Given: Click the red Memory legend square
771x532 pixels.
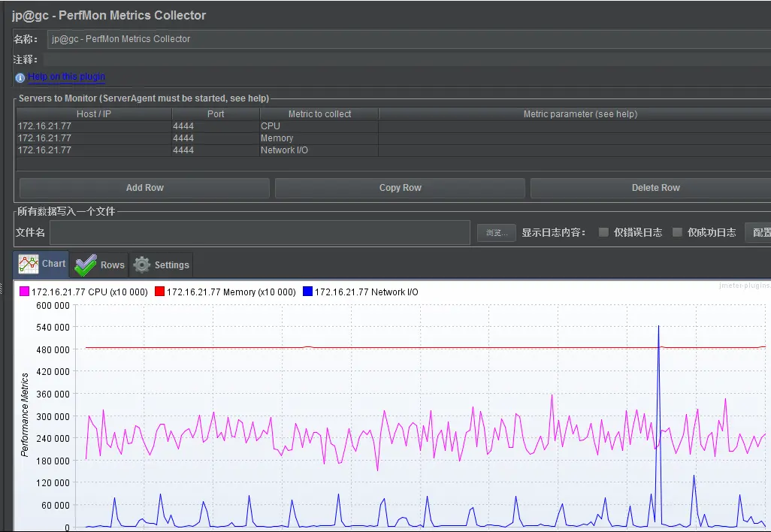Looking at the screenshot, I should pos(159,292).
